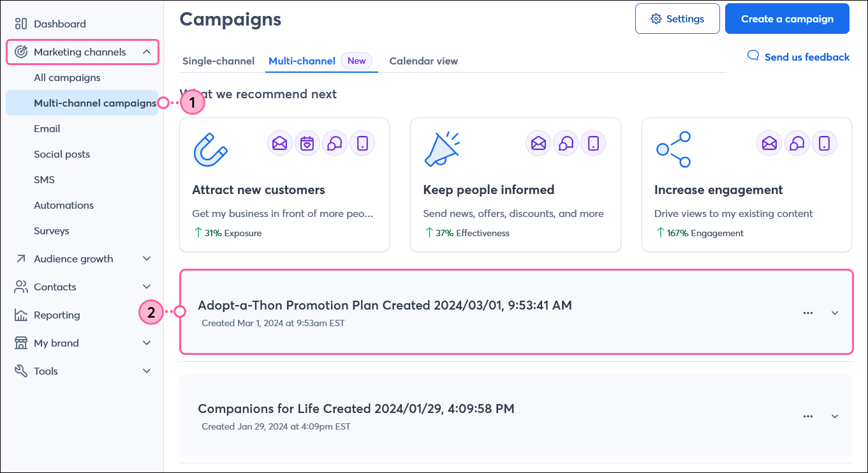Click the Create a campaign button
This screenshot has height=473, width=868.
pos(787,19)
